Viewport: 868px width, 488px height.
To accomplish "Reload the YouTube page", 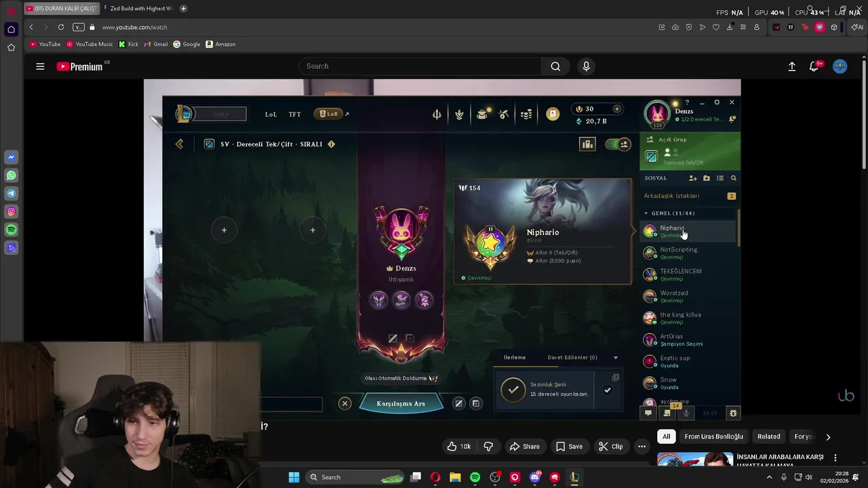I will point(61,27).
